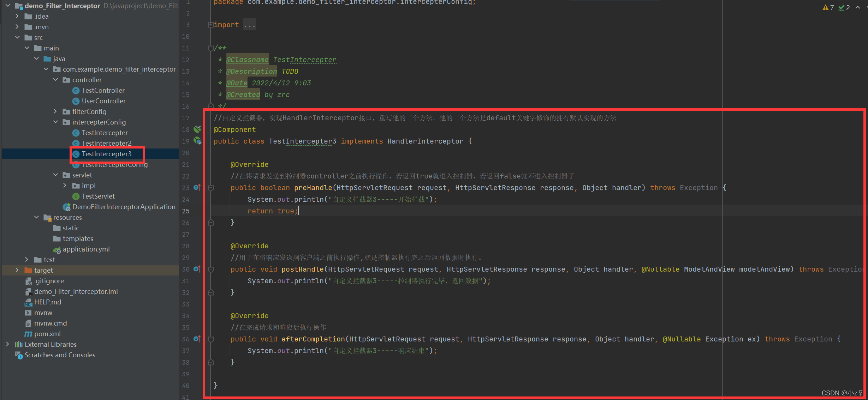Open the application.yml config file

point(86,249)
